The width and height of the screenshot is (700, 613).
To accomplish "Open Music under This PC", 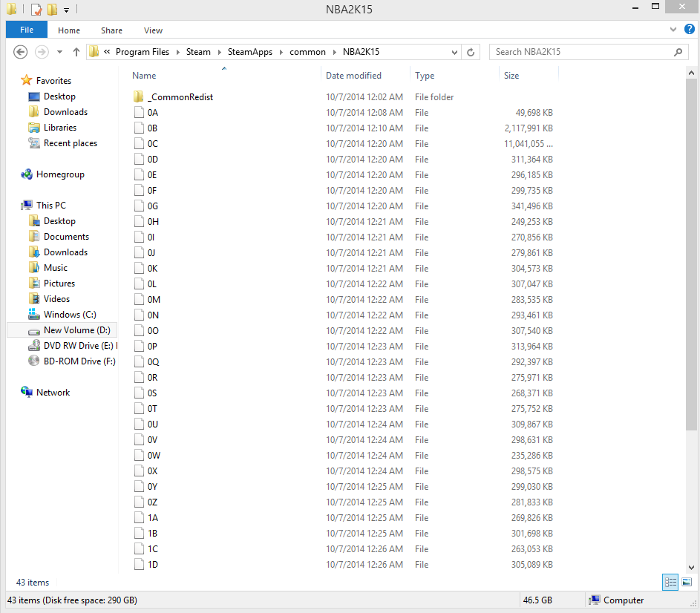I will pyautogui.click(x=56, y=268).
